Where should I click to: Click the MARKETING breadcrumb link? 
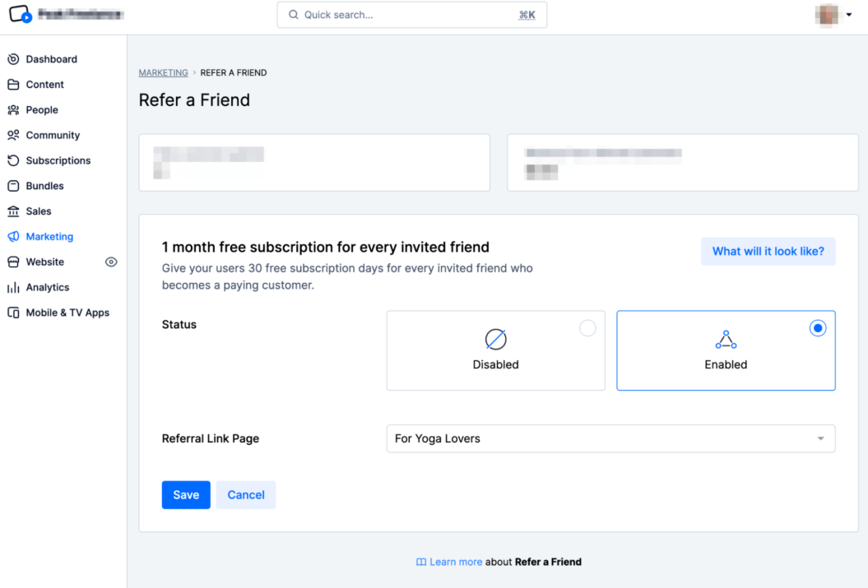tap(163, 72)
